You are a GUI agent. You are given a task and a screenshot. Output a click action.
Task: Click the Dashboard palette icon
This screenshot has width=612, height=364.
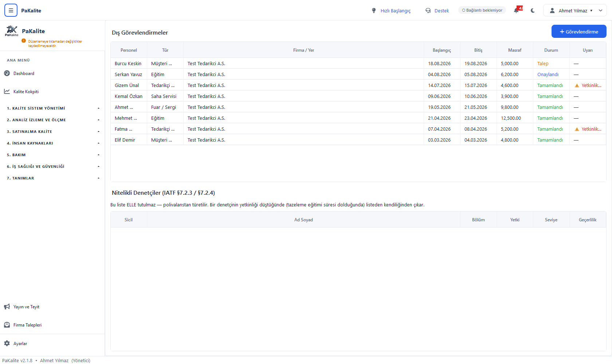[x=7, y=73]
